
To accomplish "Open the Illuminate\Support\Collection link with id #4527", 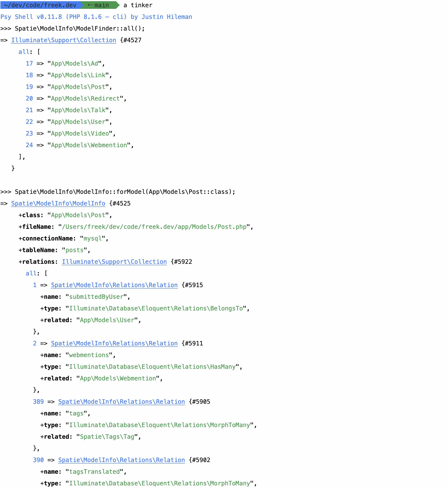I will pos(64,40).
